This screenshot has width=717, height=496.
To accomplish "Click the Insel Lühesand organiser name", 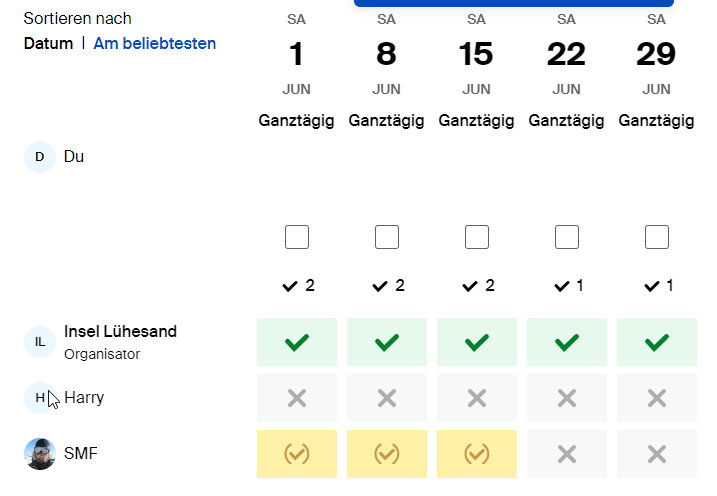I will click(120, 331).
